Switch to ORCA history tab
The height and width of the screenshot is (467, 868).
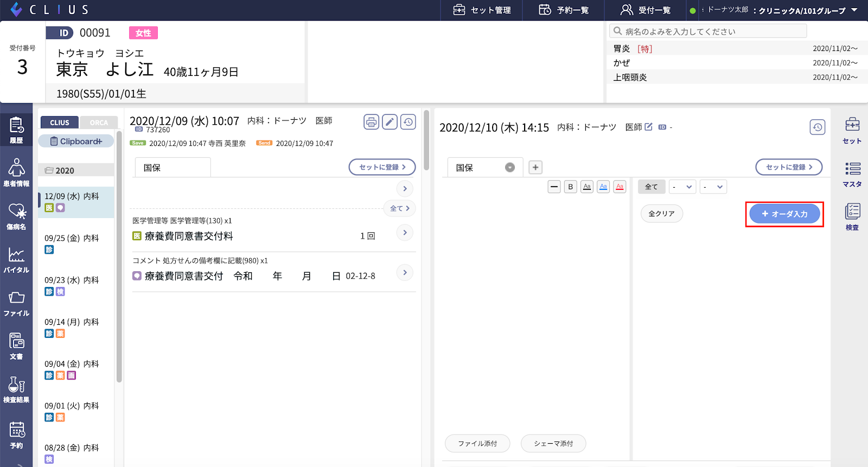click(98, 123)
